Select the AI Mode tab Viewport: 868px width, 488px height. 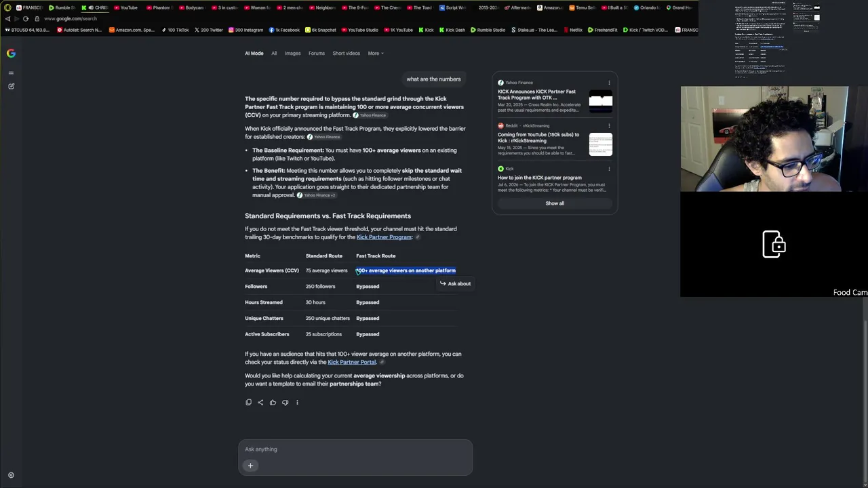254,54
